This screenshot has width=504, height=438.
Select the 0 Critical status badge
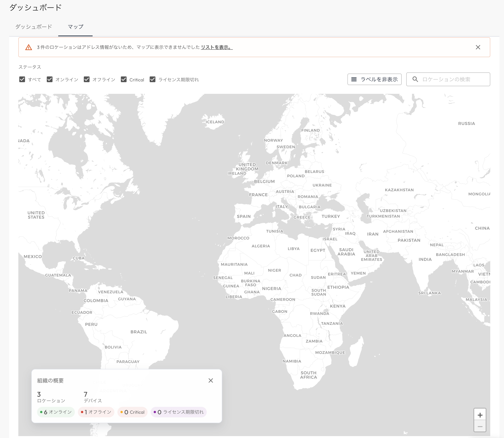coord(132,412)
